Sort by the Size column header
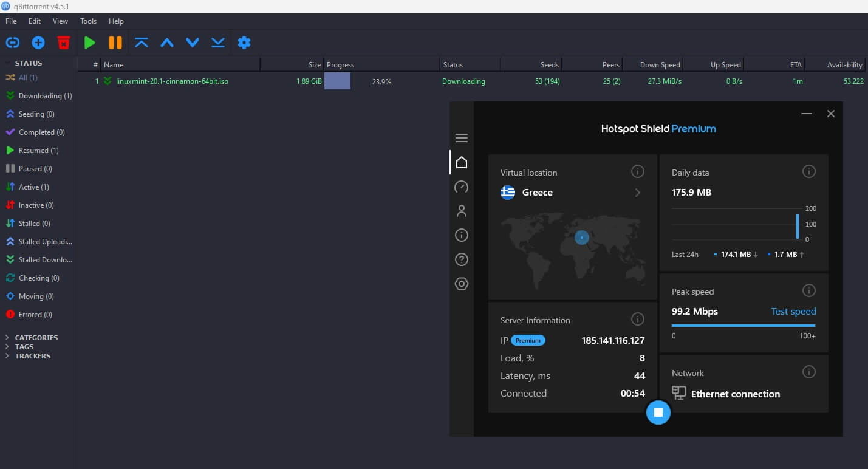Screen dimensions: 868x469 (292, 64)
